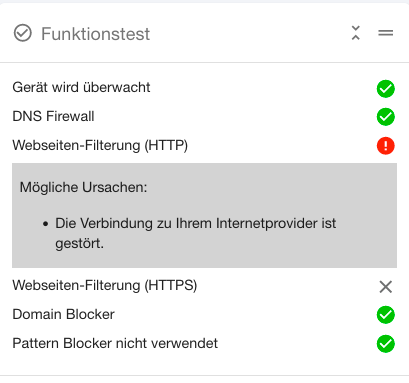
Task: Click the gray possible causes info box
Action: pyautogui.click(x=204, y=215)
